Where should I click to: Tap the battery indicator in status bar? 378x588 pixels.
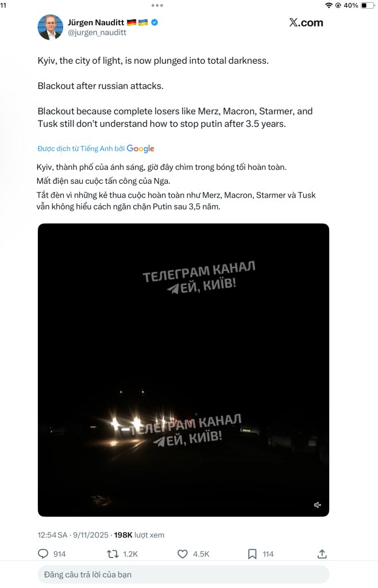tap(367, 5)
